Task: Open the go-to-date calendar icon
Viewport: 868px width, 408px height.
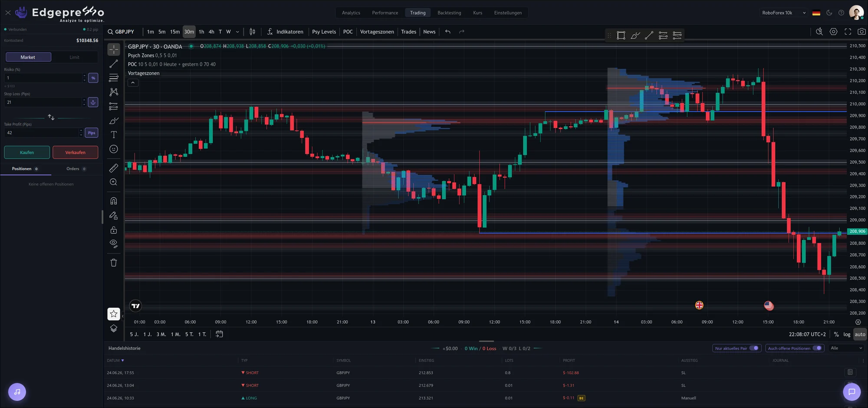Action: coord(219,334)
